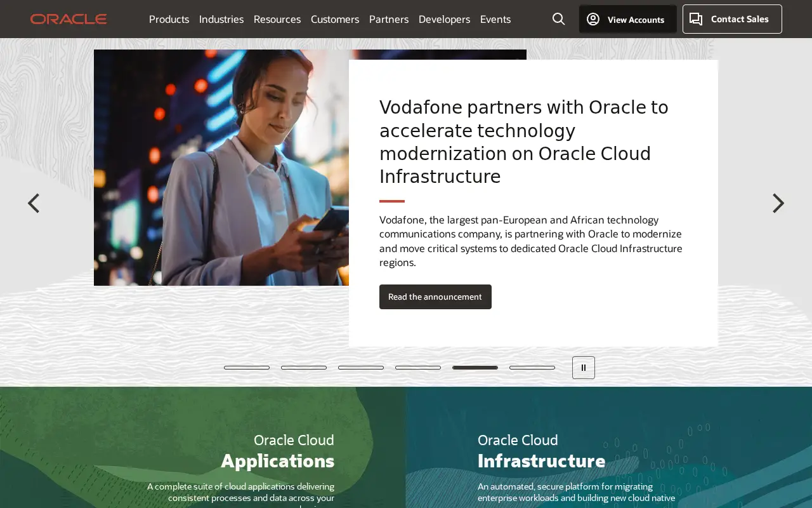Jump to the sixth carousel slide indicator
812x508 pixels.
pyautogui.click(x=532, y=368)
